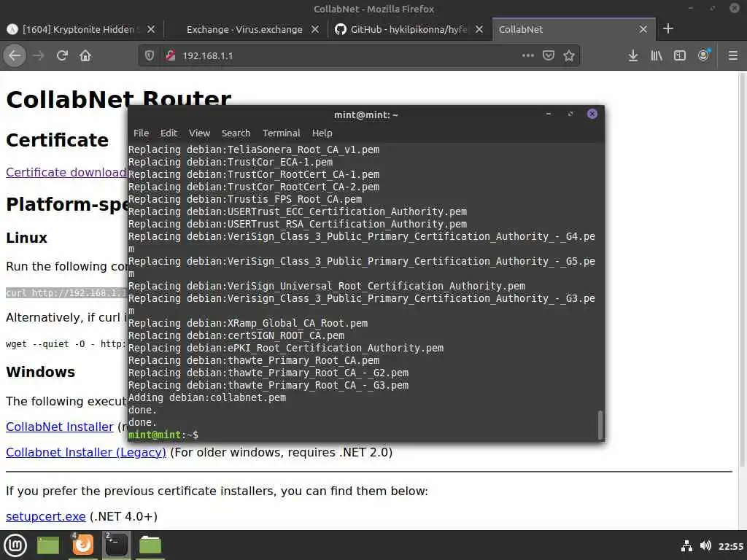Switch to GitHub hykilpikonna tab
The image size is (747, 560).
pos(409,29)
